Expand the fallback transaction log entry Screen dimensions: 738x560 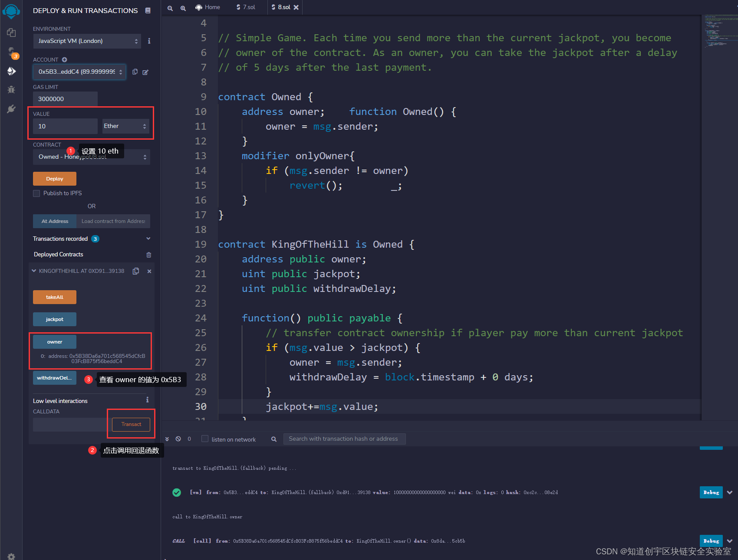[x=730, y=492]
